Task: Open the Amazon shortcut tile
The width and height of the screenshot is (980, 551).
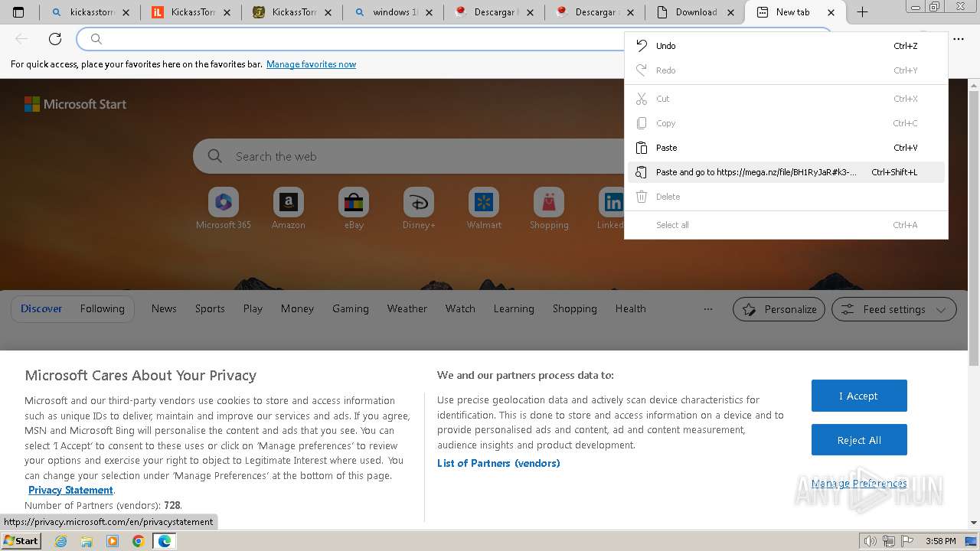Action: click(x=289, y=209)
